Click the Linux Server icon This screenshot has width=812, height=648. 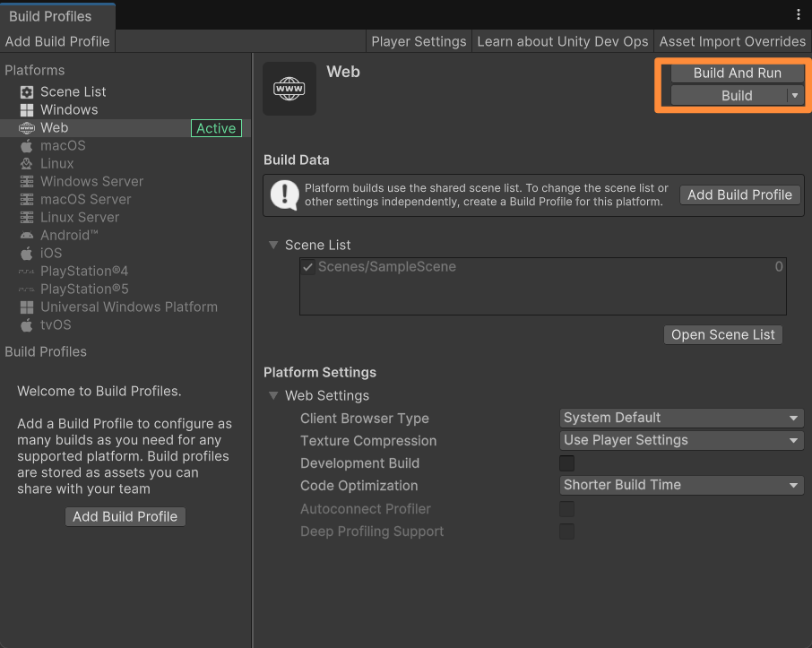click(x=26, y=218)
